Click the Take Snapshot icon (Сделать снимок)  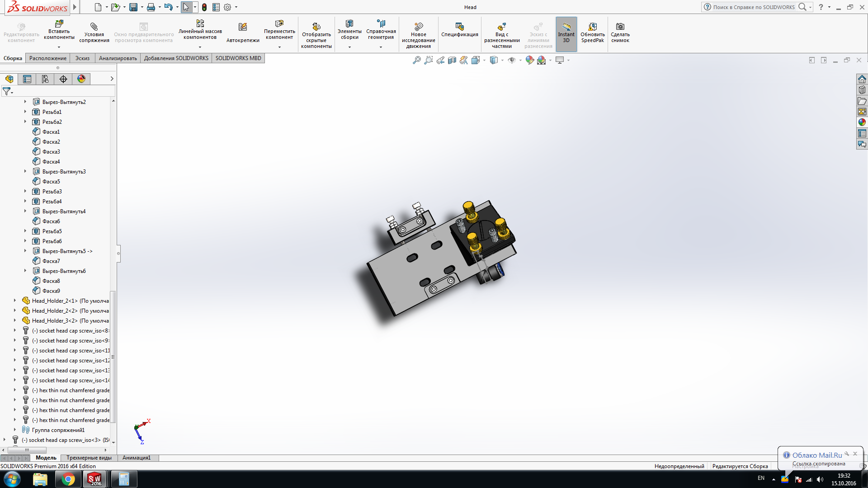(620, 27)
